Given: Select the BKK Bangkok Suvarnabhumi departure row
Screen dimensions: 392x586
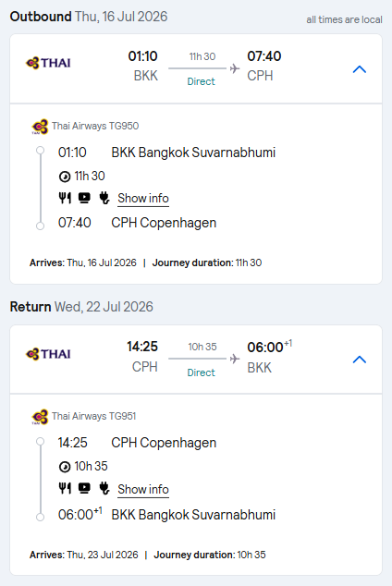Looking at the screenshot, I should click(166, 153).
